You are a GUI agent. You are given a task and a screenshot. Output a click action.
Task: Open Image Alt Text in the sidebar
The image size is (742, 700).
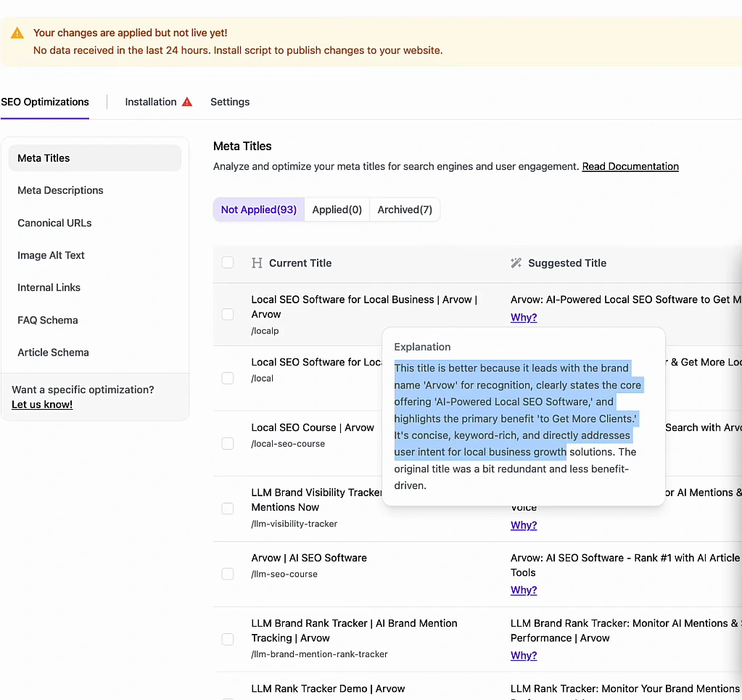(x=51, y=255)
